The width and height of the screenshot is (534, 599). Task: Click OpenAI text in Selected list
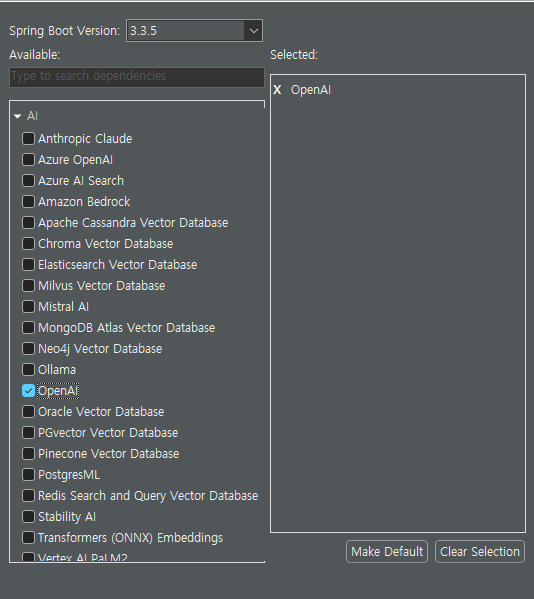[311, 90]
